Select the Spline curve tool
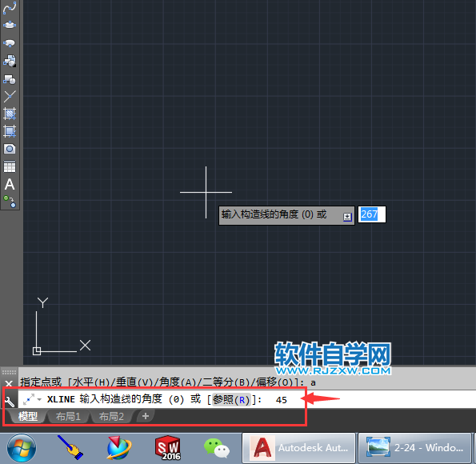This screenshot has height=464, width=476. [10, 7]
